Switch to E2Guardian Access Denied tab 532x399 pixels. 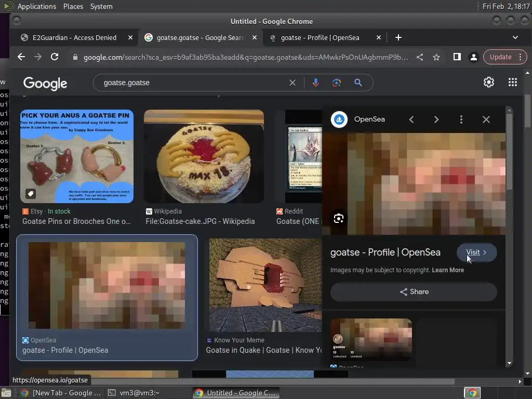tap(74, 37)
